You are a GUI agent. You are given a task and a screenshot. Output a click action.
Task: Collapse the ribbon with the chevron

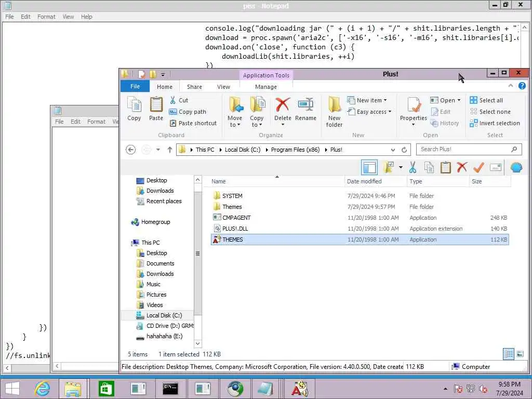(x=511, y=86)
